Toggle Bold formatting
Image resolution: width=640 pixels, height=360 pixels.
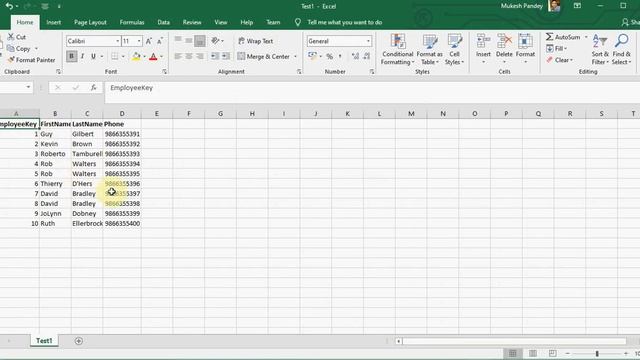tap(71, 56)
